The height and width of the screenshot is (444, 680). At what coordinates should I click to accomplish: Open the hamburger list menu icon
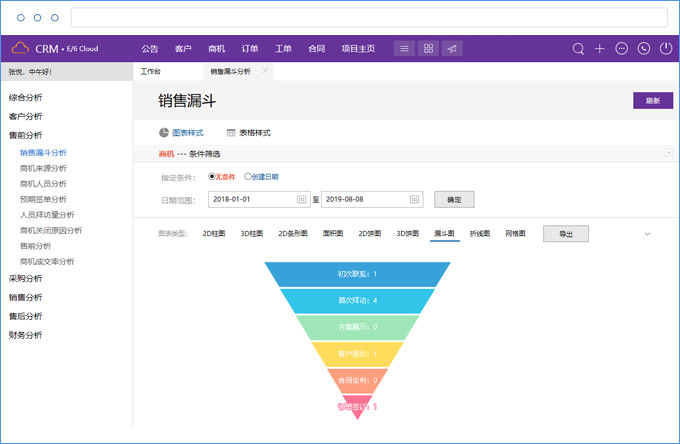coord(404,48)
